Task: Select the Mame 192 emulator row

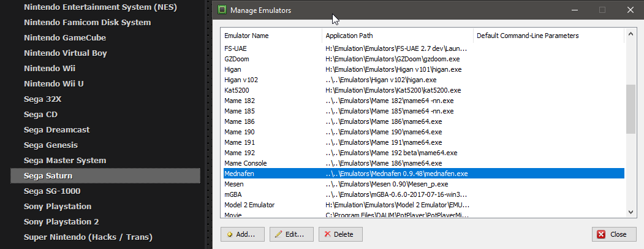Action: tap(424, 153)
